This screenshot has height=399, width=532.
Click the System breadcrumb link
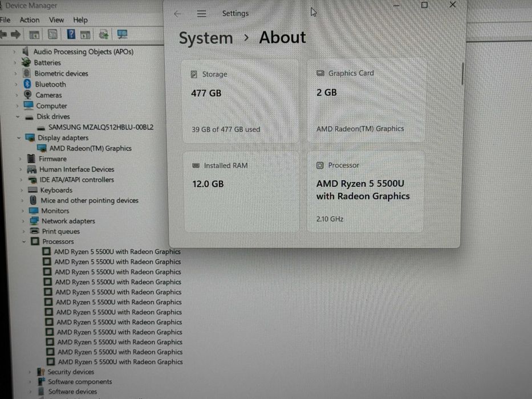pyautogui.click(x=206, y=38)
